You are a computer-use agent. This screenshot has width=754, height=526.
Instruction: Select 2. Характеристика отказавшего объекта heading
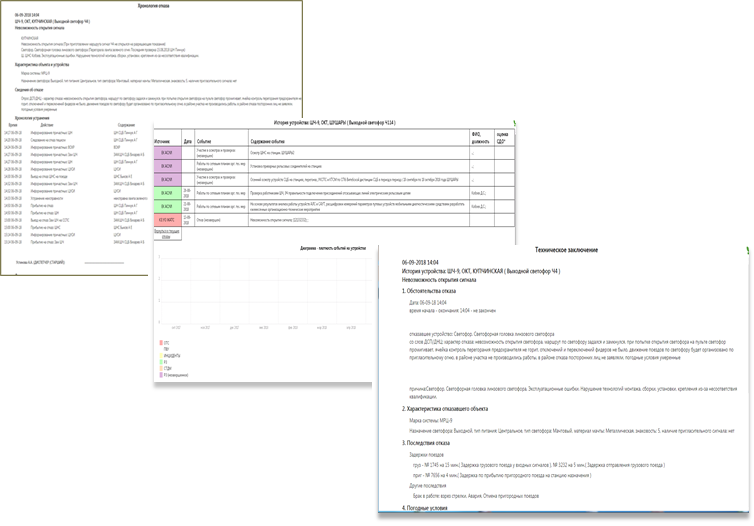pyautogui.click(x=445, y=409)
